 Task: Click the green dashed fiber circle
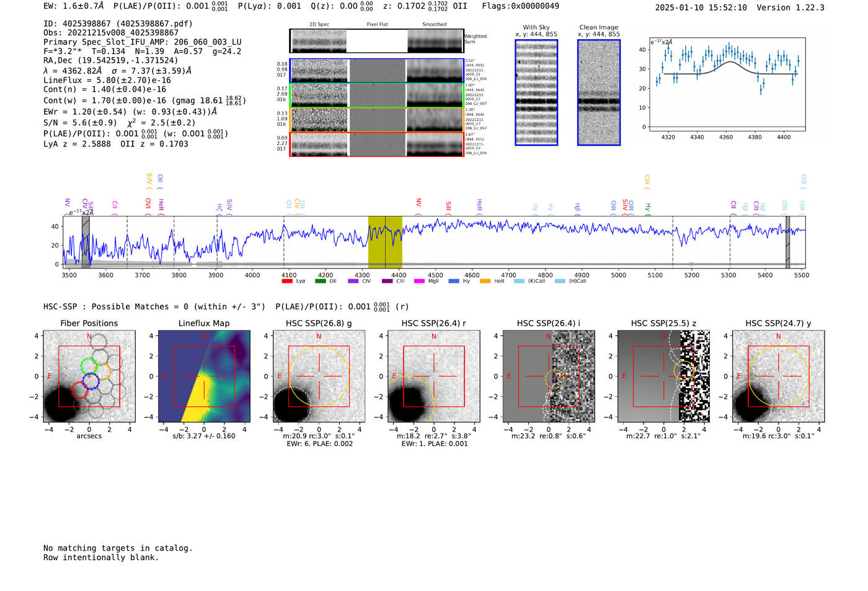coord(89,366)
